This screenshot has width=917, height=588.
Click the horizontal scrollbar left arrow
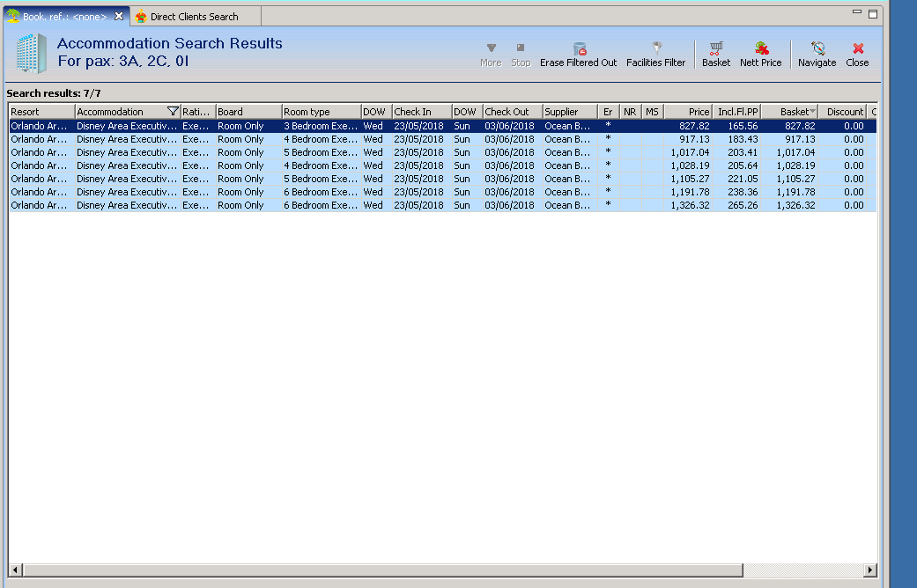(15, 570)
